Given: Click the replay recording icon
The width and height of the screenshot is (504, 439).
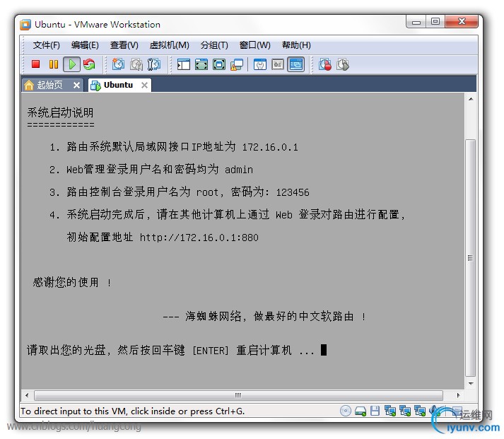Looking at the screenshot, I should [343, 64].
